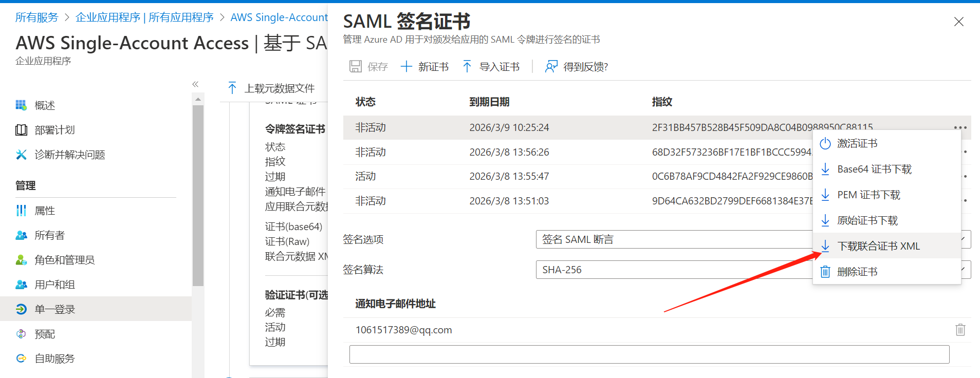Open the 概述 overview grid icon
The height and width of the screenshot is (378, 980).
tap(21, 105)
